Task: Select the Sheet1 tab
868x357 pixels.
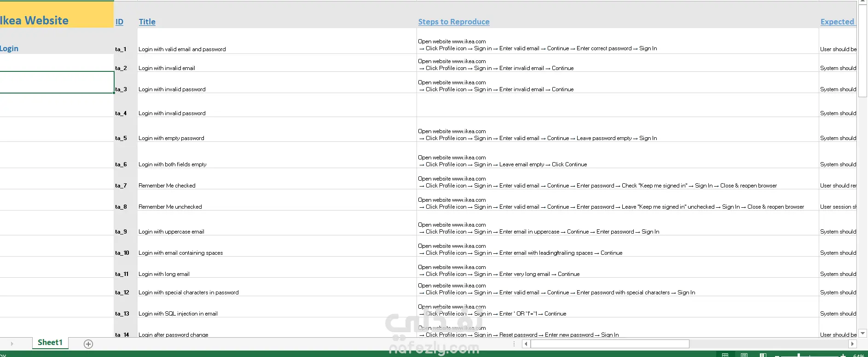Action: coord(50,343)
